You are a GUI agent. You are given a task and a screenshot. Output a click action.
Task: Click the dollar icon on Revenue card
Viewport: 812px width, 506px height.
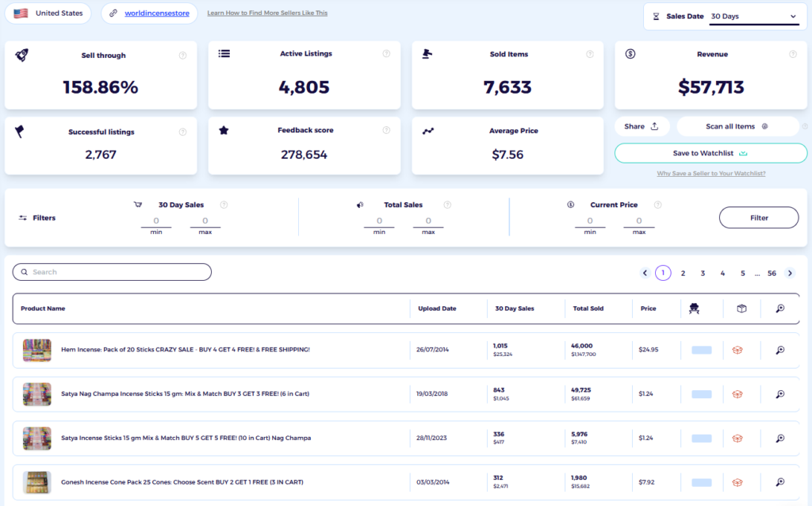point(630,53)
